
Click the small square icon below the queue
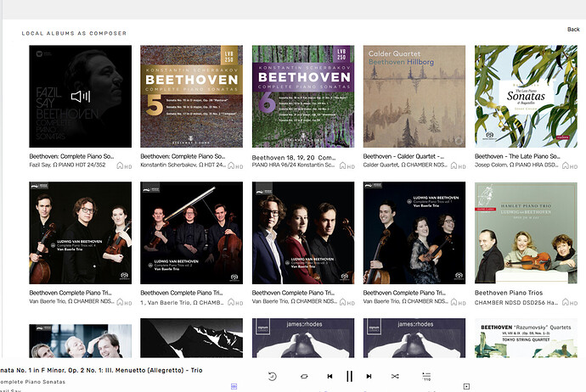466,387
